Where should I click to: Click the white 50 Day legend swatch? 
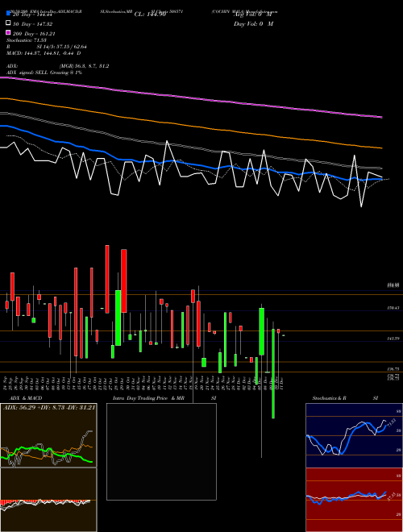(8, 23)
